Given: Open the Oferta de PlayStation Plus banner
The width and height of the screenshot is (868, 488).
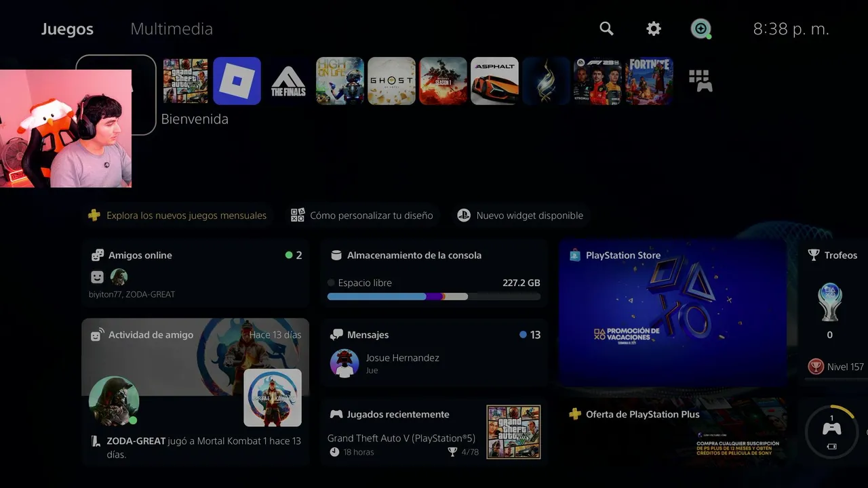Looking at the screenshot, I should pos(673,432).
